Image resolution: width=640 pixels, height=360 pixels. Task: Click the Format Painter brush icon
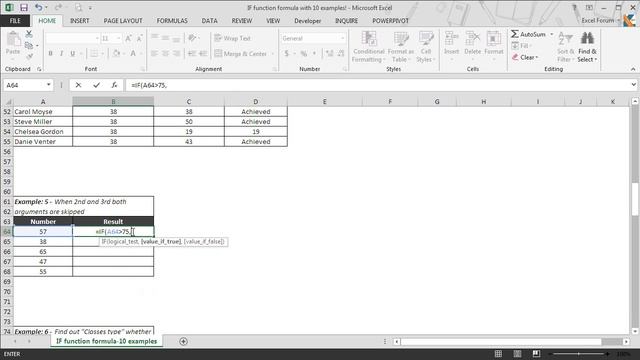pos(29,56)
